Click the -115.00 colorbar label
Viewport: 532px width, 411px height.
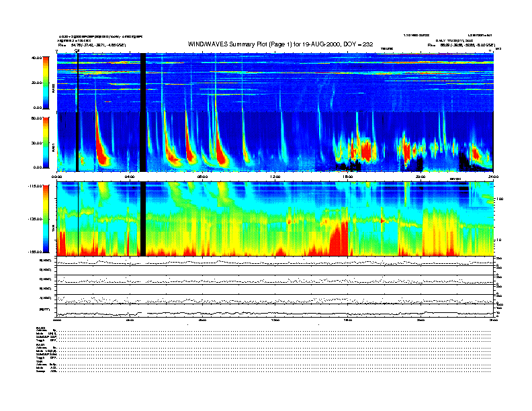tap(36, 186)
